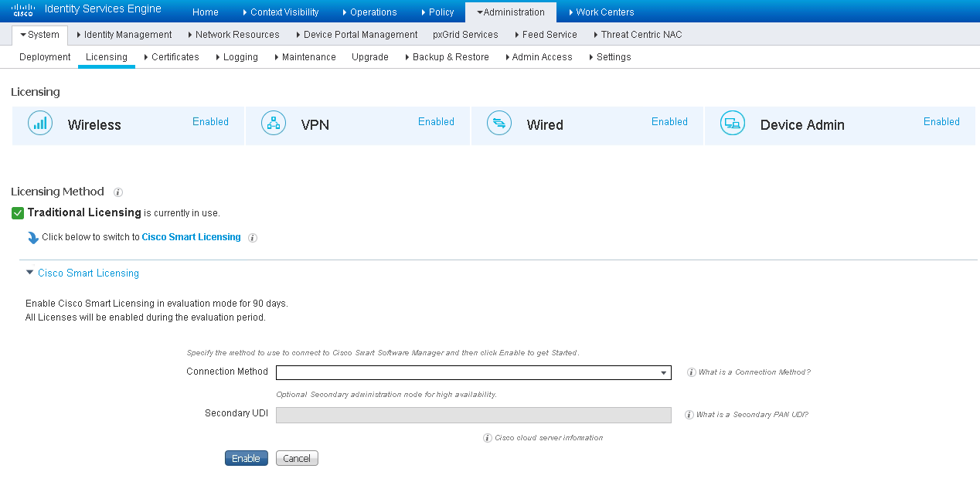Click the Cisco cloud server information icon
The image size is (980, 482).
click(488, 437)
